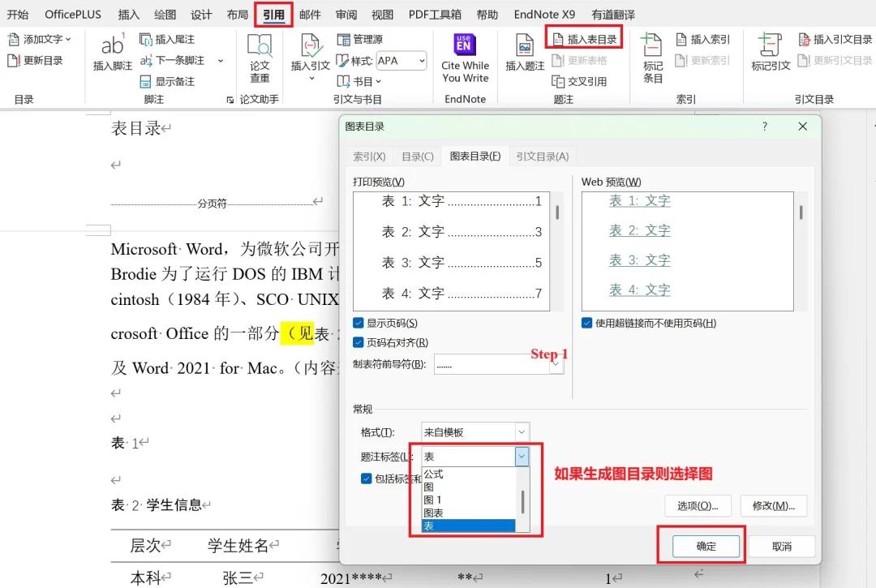
Task: Click the 插入引文 (Insert Citation) icon
Action: click(311, 47)
